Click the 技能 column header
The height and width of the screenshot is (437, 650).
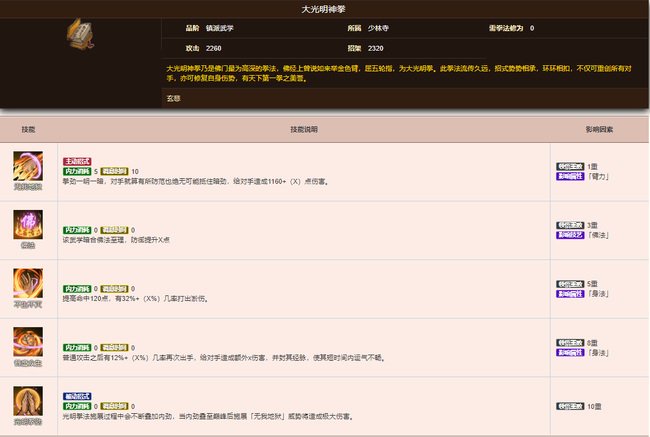click(28, 130)
